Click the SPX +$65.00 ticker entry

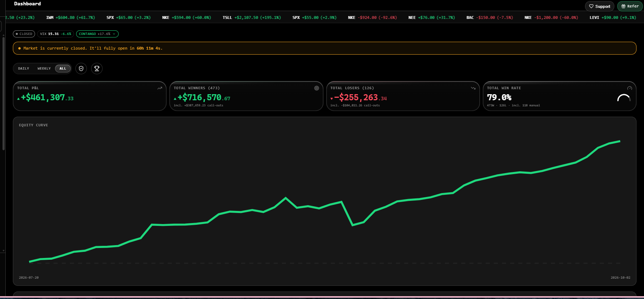click(x=129, y=17)
